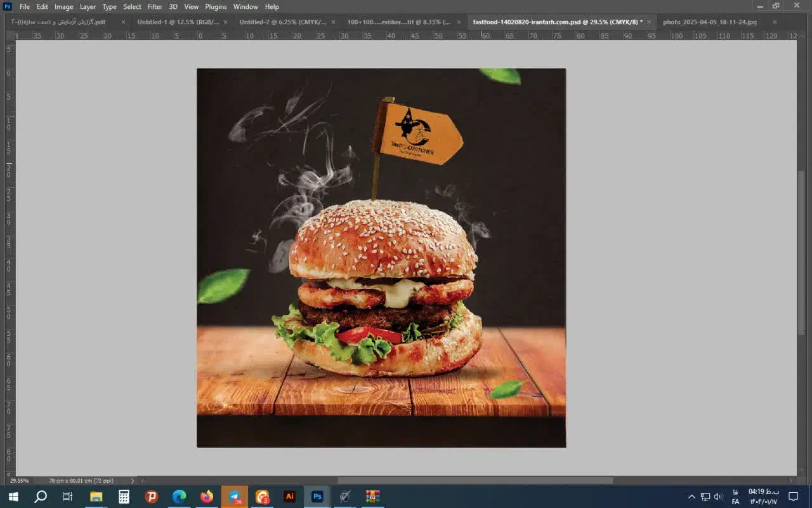Image resolution: width=812 pixels, height=508 pixels.
Task: Open Telegram from the taskbar
Action: 235,497
